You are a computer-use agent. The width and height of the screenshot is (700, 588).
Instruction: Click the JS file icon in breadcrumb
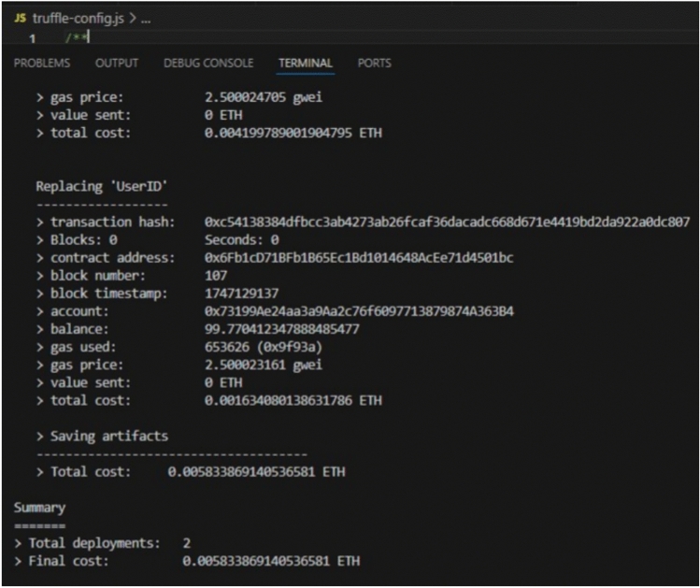point(20,18)
